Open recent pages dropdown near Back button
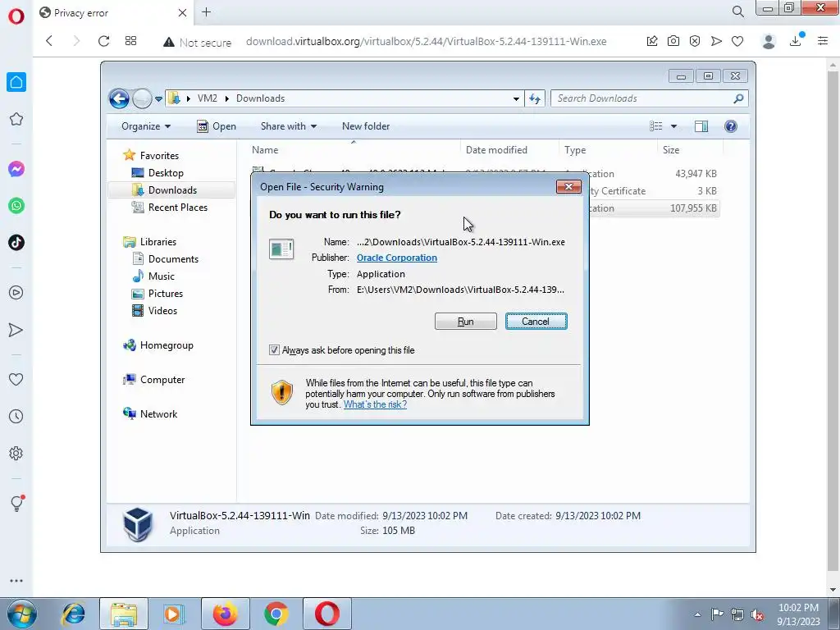 click(158, 98)
